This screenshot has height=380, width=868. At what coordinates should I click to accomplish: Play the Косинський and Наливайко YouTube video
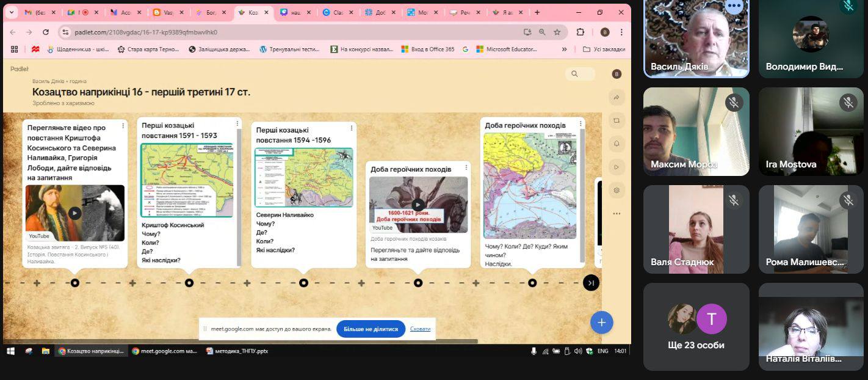tap(74, 213)
